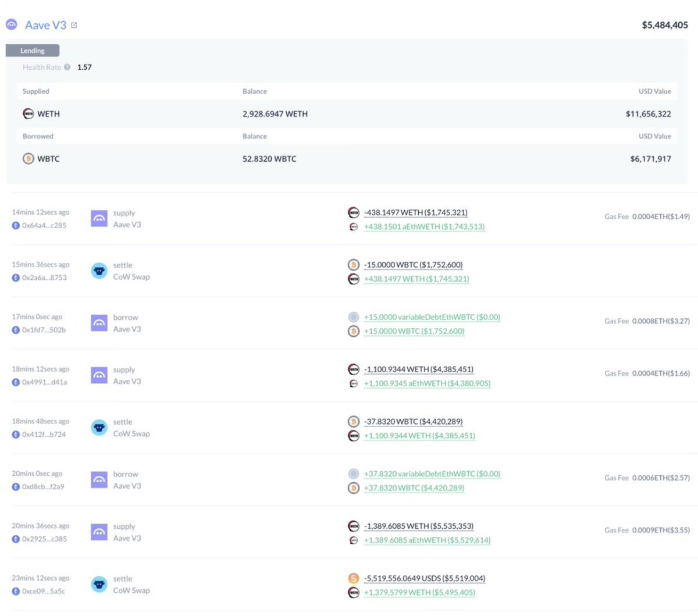The width and height of the screenshot is (698, 616).
Task: Click the debt token icon beside +15.0000 variableDebtEthWBTC
Action: coord(354,317)
